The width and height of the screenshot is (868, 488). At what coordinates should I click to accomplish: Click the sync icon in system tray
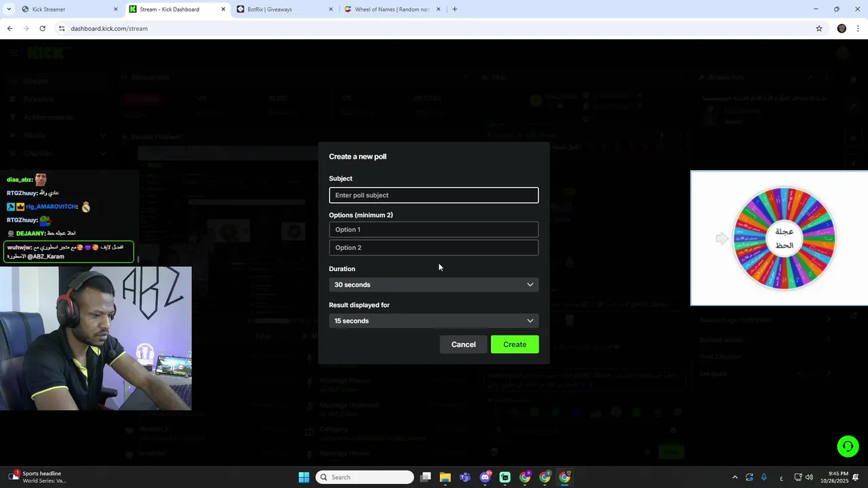[749, 477]
